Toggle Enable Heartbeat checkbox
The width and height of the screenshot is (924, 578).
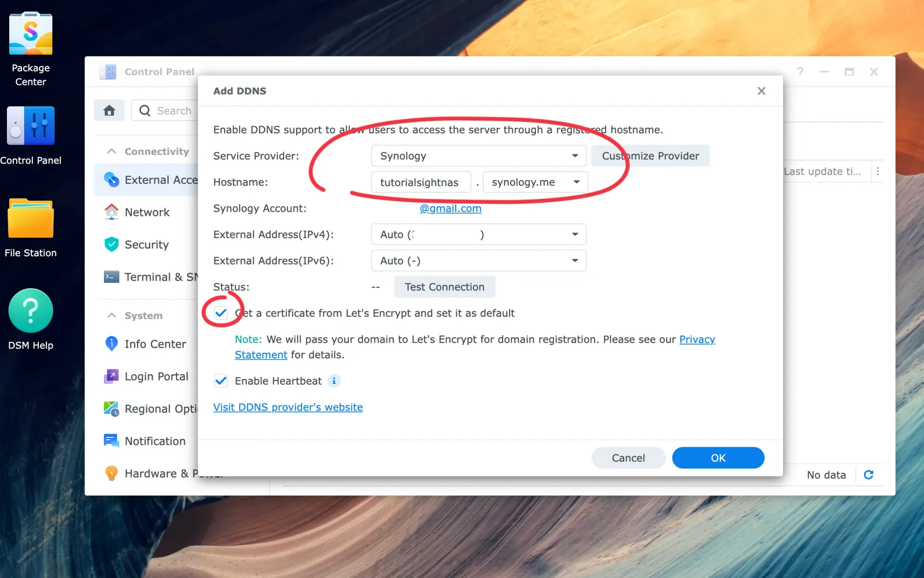coord(221,380)
